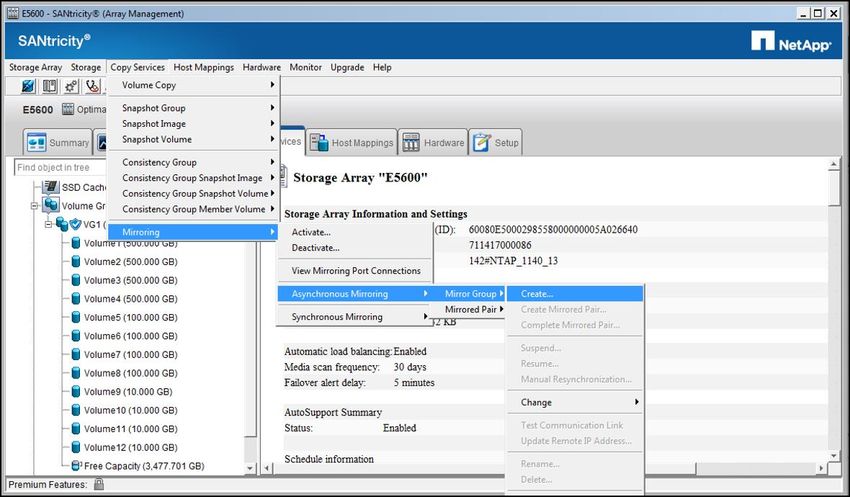This screenshot has height=497, width=850.
Task: Click the Hardware tab icon
Action: [411, 143]
